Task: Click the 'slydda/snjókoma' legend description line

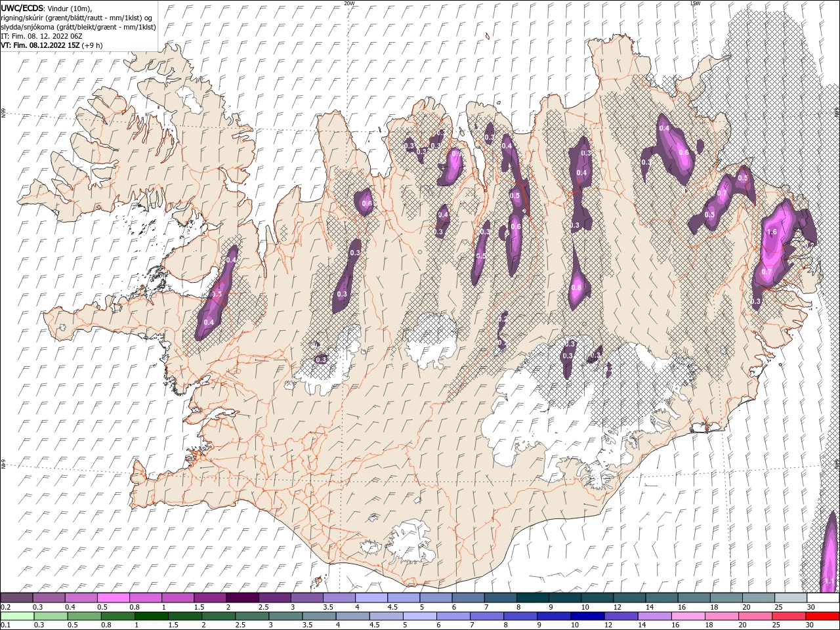Action: [79, 27]
